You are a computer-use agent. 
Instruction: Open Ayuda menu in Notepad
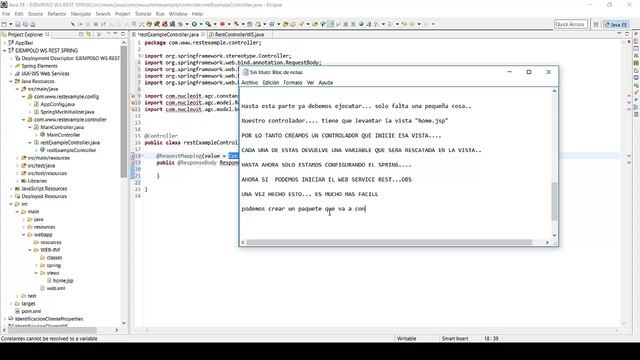click(x=325, y=82)
